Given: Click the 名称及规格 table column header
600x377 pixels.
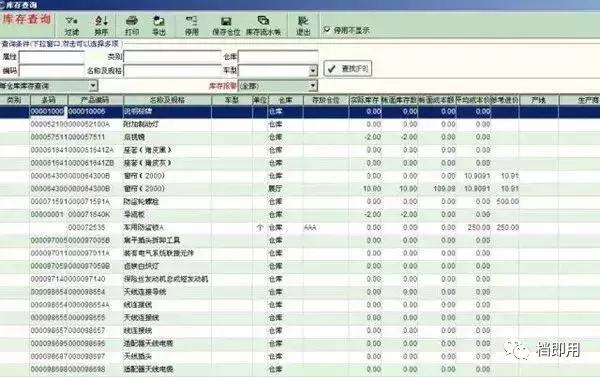Looking at the screenshot, I should (x=167, y=100).
